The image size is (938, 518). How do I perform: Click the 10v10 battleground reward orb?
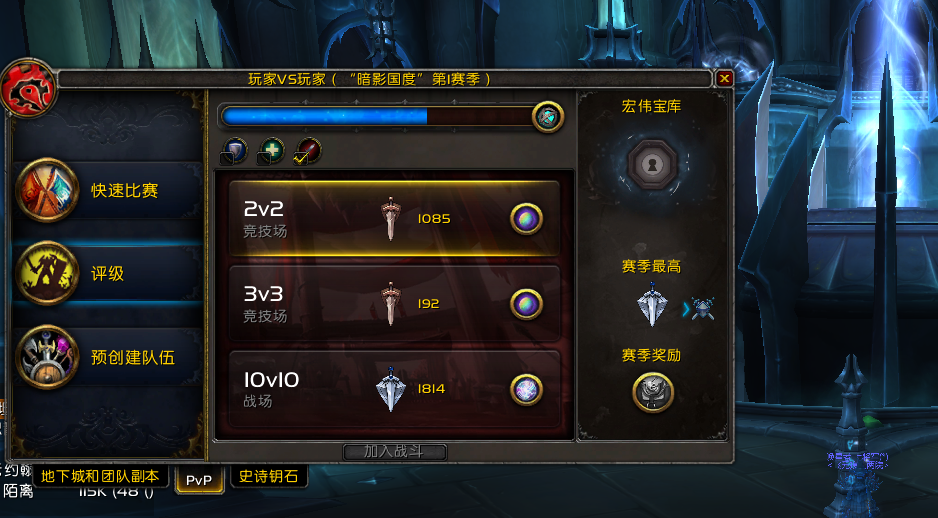pos(526,389)
